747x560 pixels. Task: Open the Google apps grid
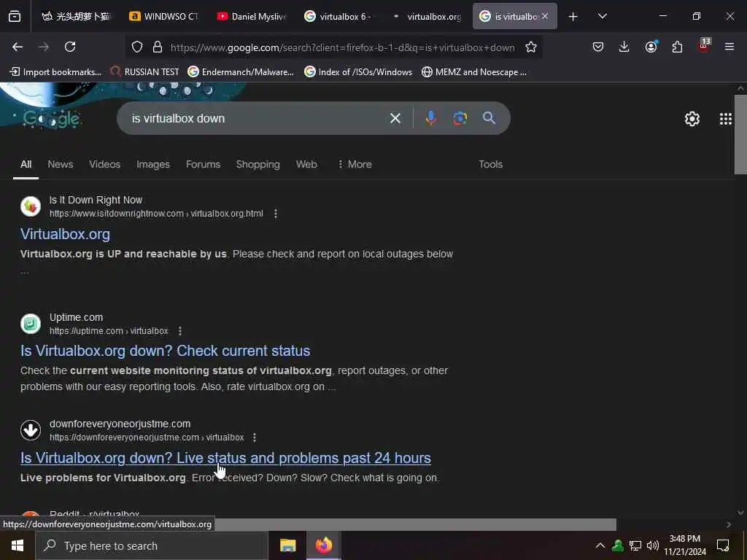click(x=726, y=119)
